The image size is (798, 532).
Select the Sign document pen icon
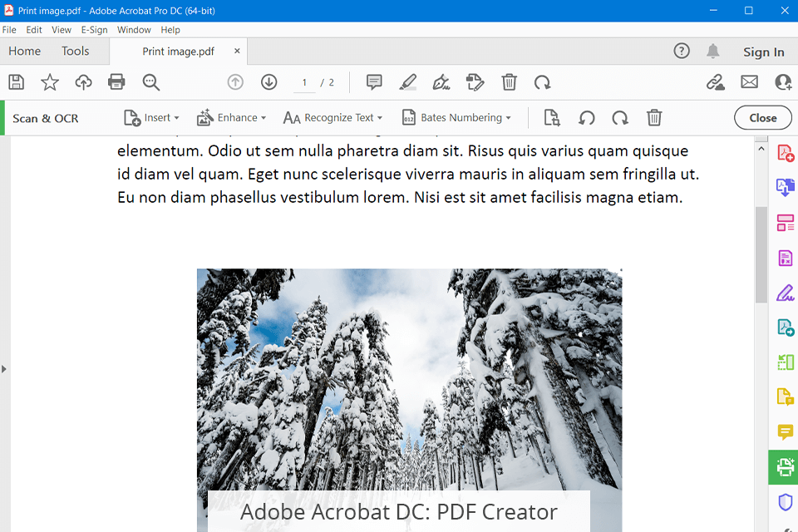click(x=441, y=82)
